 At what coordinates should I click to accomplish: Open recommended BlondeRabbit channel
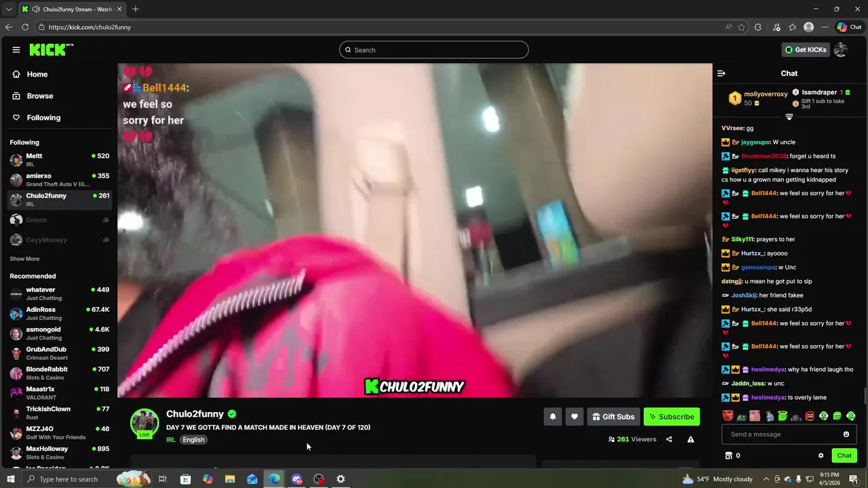pyautogui.click(x=60, y=373)
